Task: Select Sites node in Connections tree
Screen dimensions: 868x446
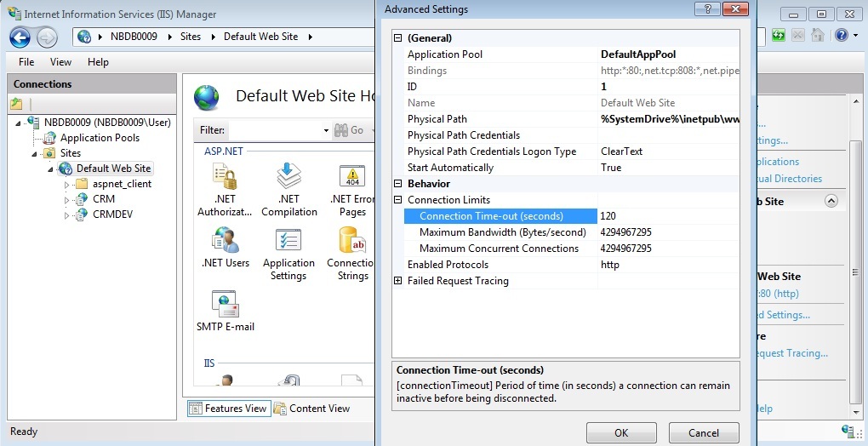Action: point(71,152)
